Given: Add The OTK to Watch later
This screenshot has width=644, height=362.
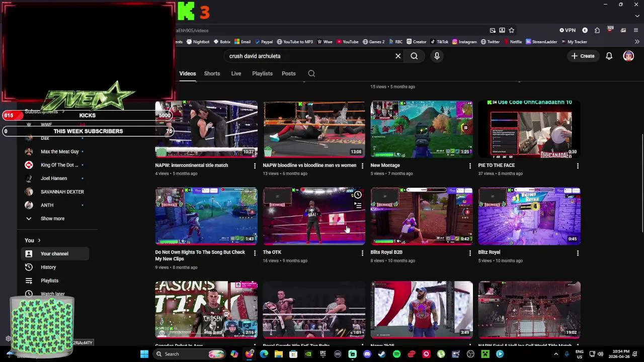Looking at the screenshot, I should pyautogui.click(x=358, y=195).
